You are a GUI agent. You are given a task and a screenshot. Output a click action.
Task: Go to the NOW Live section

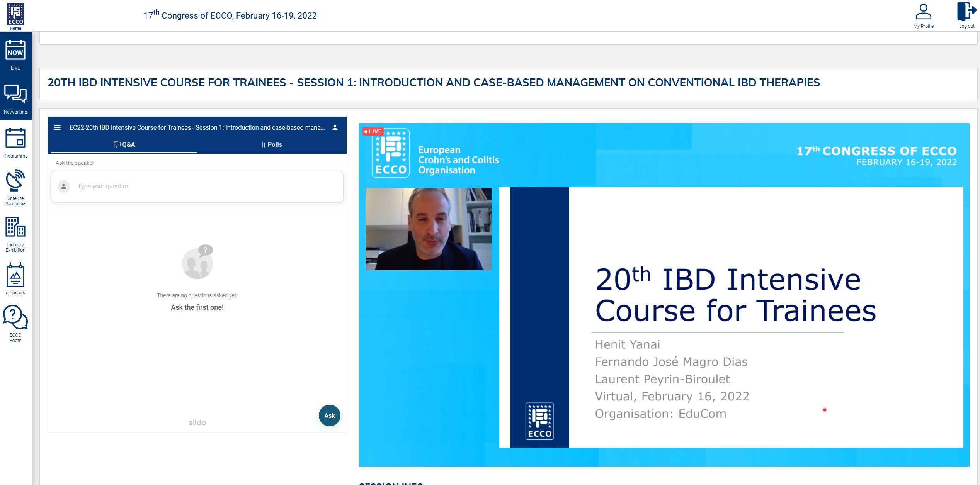tap(15, 55)
